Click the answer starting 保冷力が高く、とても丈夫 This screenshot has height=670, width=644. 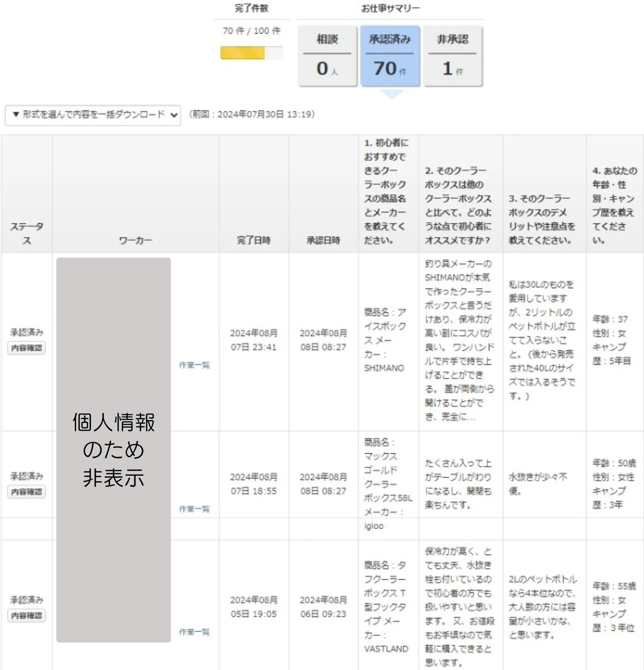click(460, 607)
